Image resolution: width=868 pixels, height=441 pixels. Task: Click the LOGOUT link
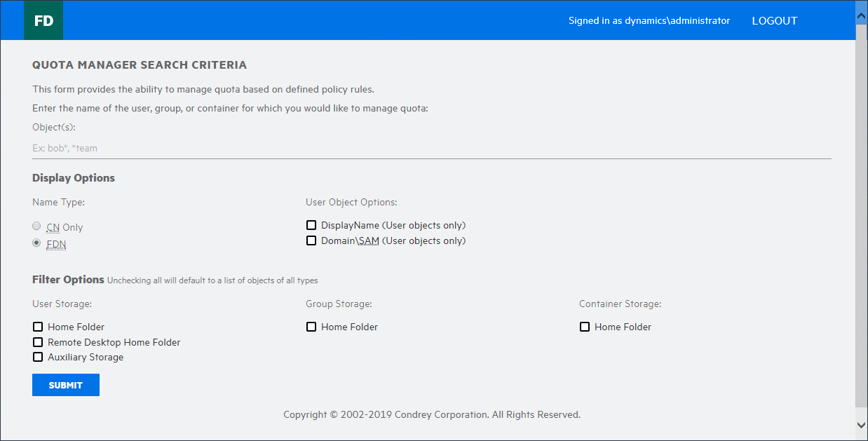(x=774, y=21)
